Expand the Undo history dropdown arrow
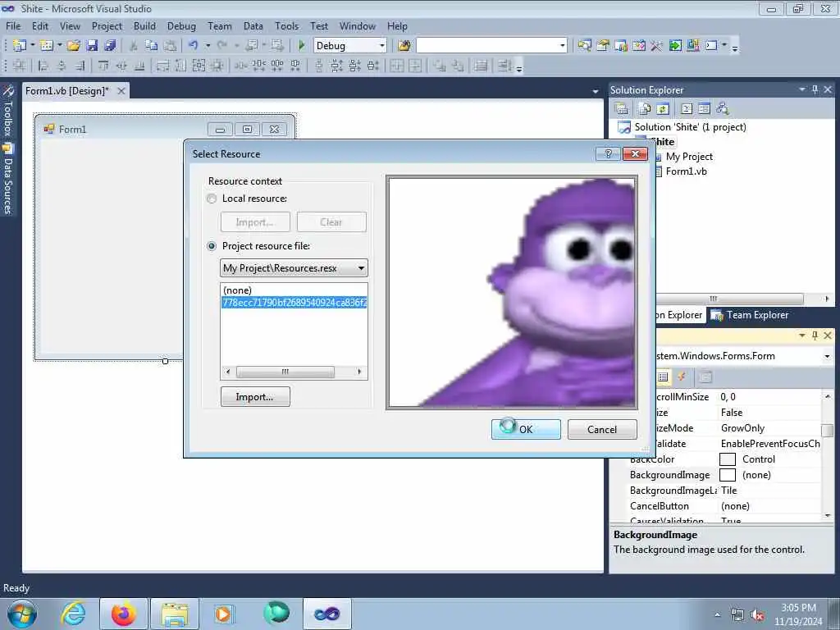Image resolution: width=840 pixels, height=630 pixels. click(x=208, y=46)
